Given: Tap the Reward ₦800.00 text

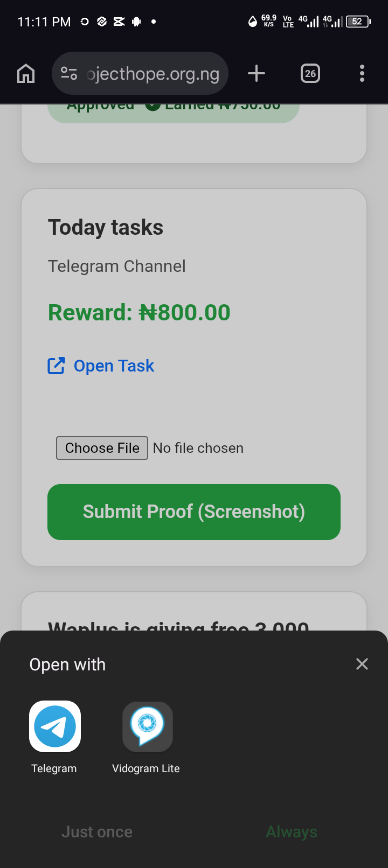Looking at the screenshot, I should [139, 312].
